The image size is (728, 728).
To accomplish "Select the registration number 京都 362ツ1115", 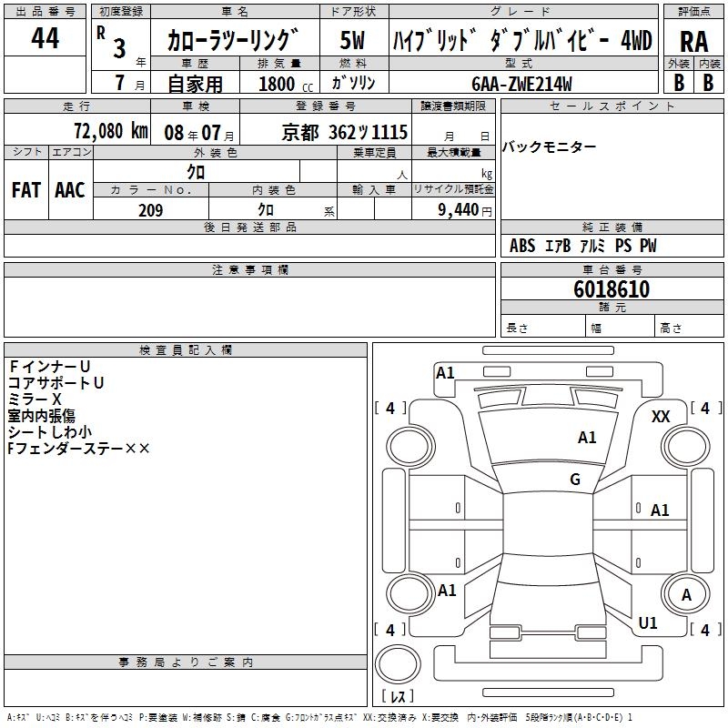I will click(x=345, y=133).
